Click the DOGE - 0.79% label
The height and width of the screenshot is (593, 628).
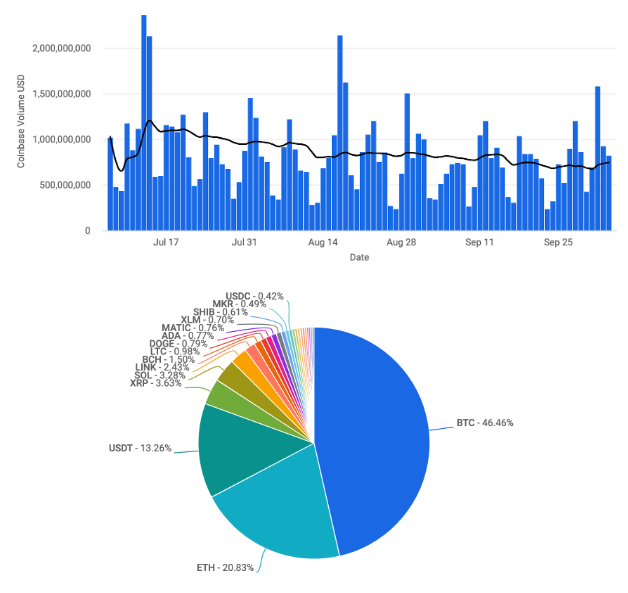178,344
